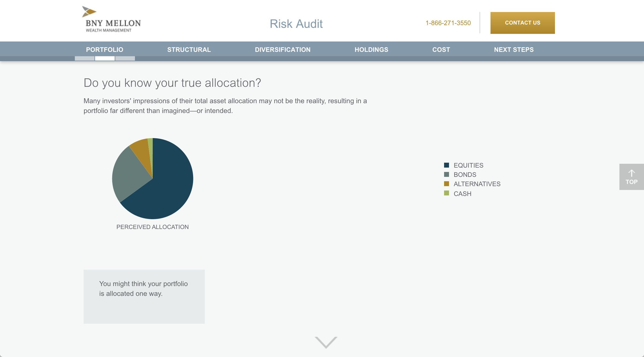644x357 pixels.
Task: Click the dark blue Equities pie slice
Action: click(169, 186)
